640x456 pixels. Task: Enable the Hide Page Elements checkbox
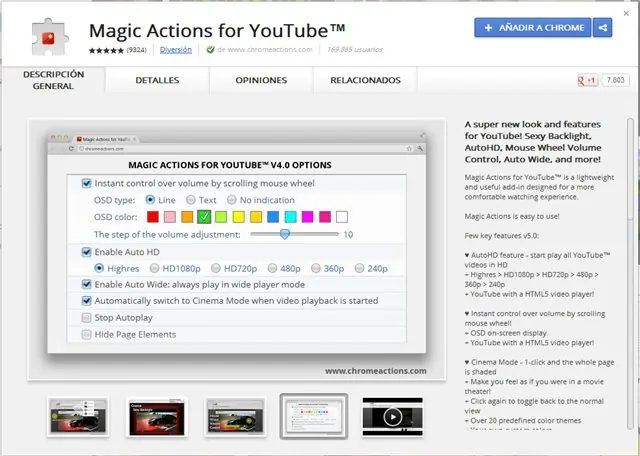(x=87, y=335)
